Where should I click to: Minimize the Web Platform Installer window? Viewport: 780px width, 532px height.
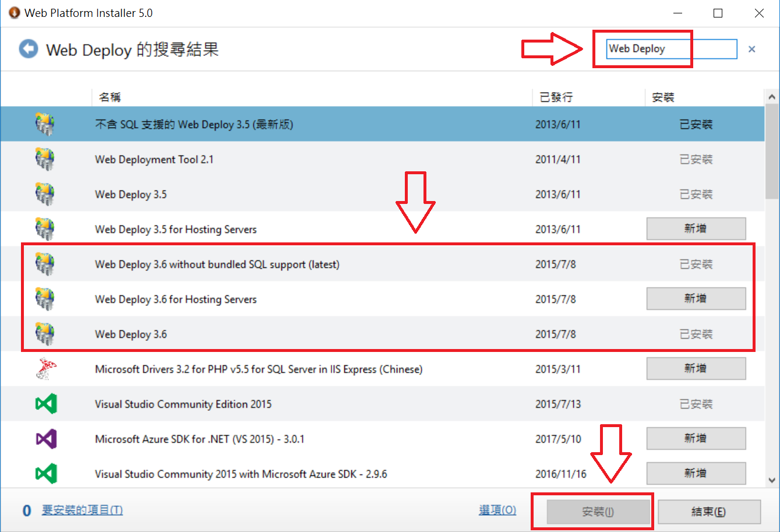[677, 13]
